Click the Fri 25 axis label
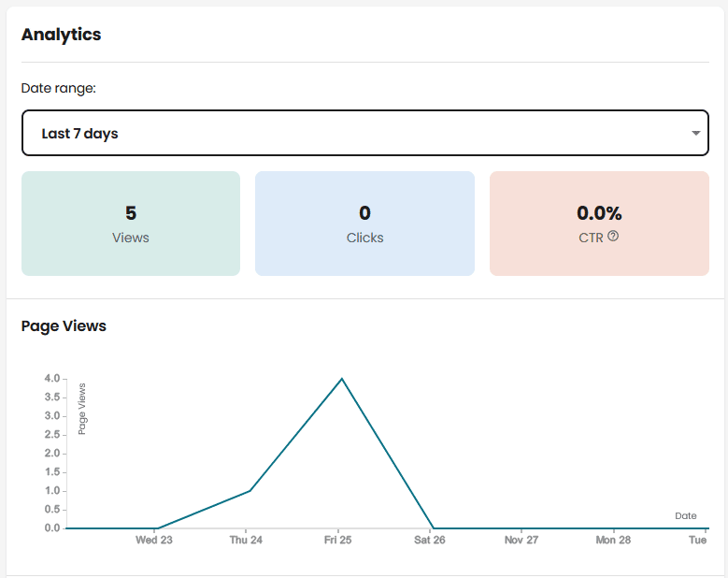Image resolution: width=728 pixels, height=578 pixels. coord(337,540)
